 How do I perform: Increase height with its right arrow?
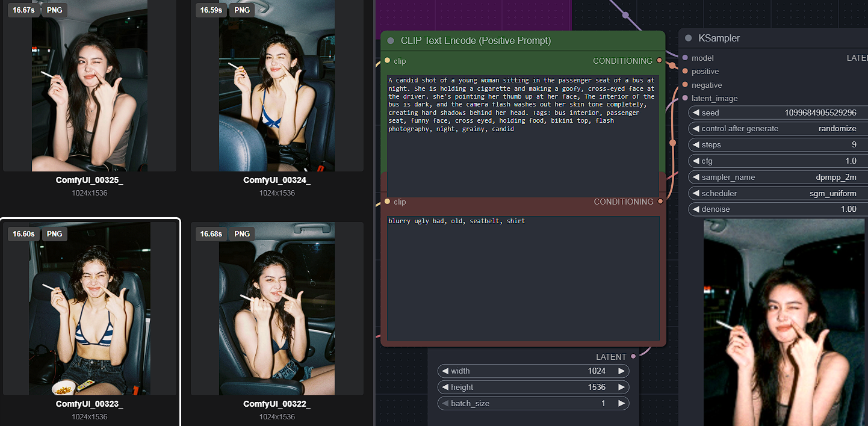(x=621, y=387)
